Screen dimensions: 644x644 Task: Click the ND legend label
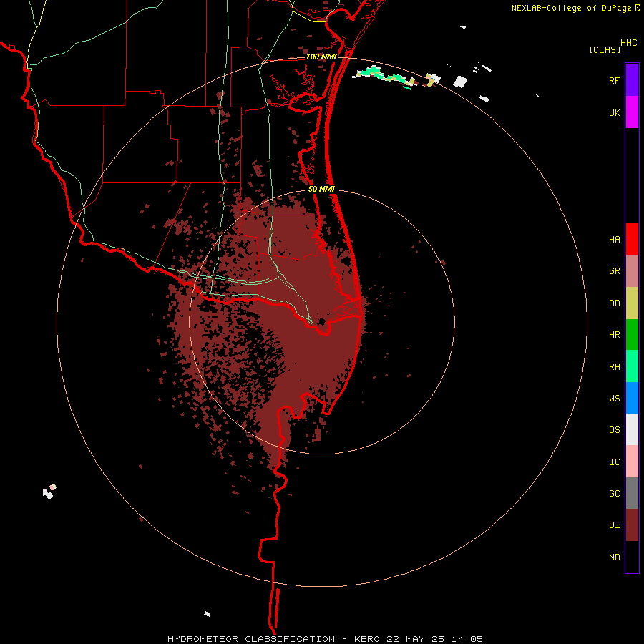click(x=614, y=557)
